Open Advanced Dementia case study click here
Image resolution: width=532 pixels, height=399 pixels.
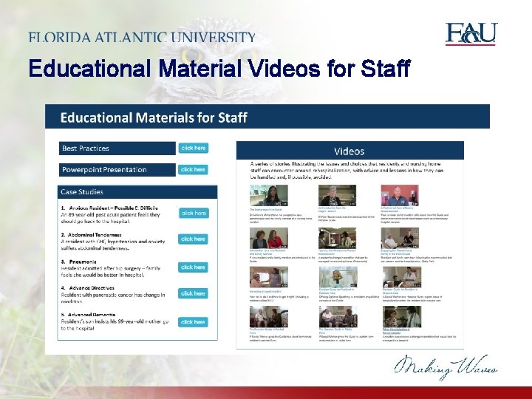click(x=193, y=322)
